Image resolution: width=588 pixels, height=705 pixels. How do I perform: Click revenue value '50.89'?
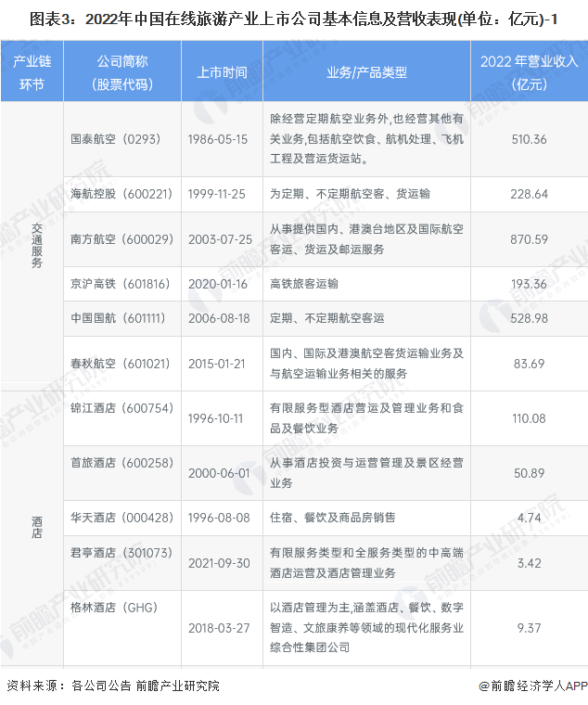pyautogui.click(x=530, y=473)
